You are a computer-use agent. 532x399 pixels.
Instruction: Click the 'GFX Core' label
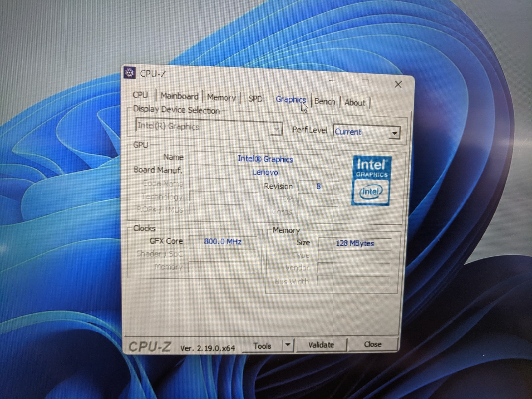pos(166,241)
